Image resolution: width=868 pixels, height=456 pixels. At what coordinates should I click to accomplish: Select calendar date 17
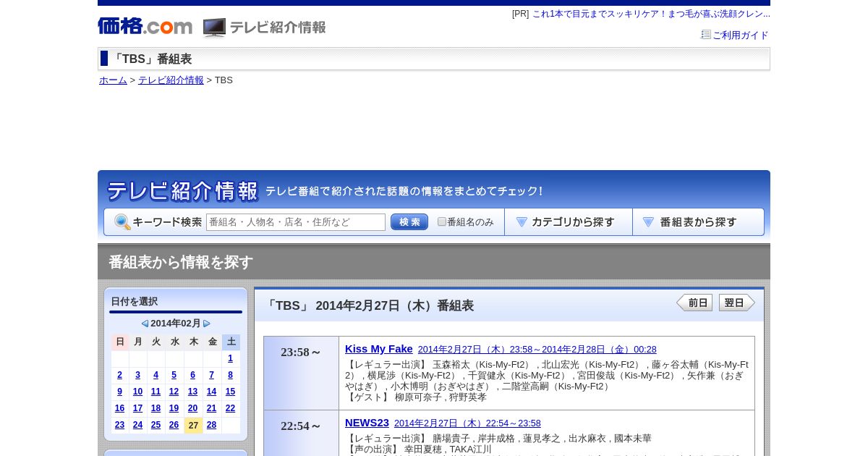pos(137,408)
